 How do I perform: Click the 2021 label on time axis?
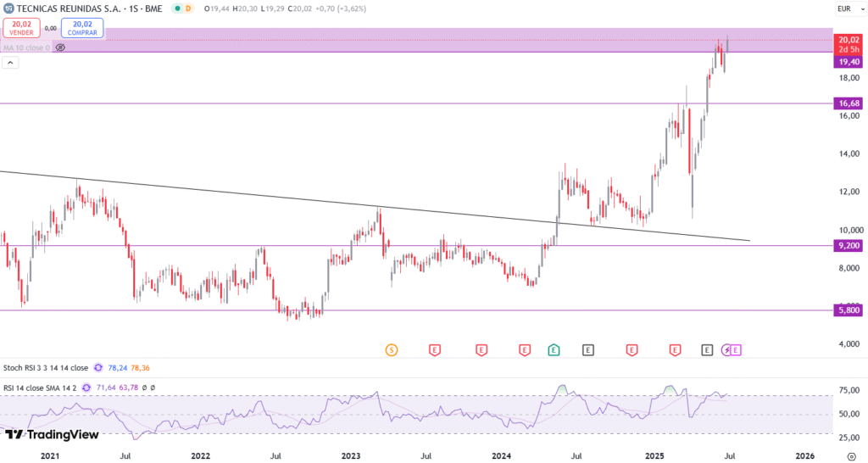click(50, 456)
